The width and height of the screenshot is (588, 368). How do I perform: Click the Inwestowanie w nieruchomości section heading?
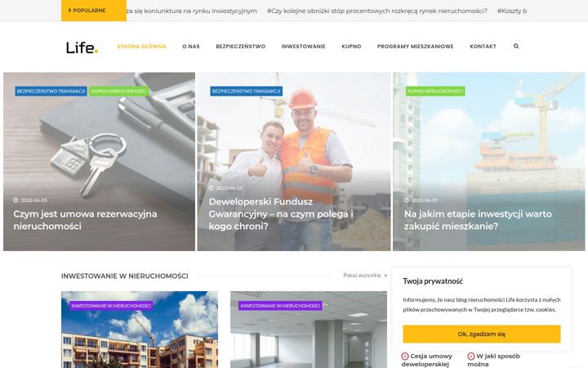pyautogui.click(x=124, y=276)
